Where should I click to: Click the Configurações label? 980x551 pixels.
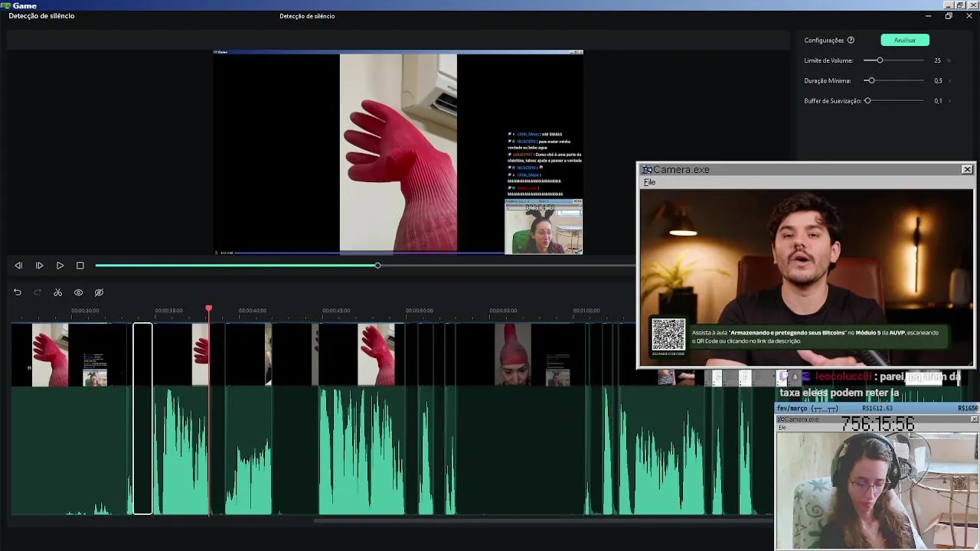824,41
